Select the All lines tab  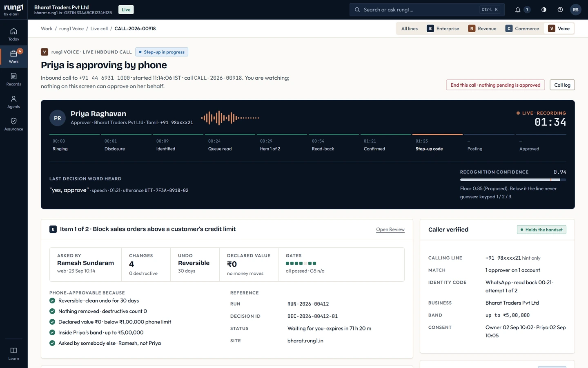point(410,29)
